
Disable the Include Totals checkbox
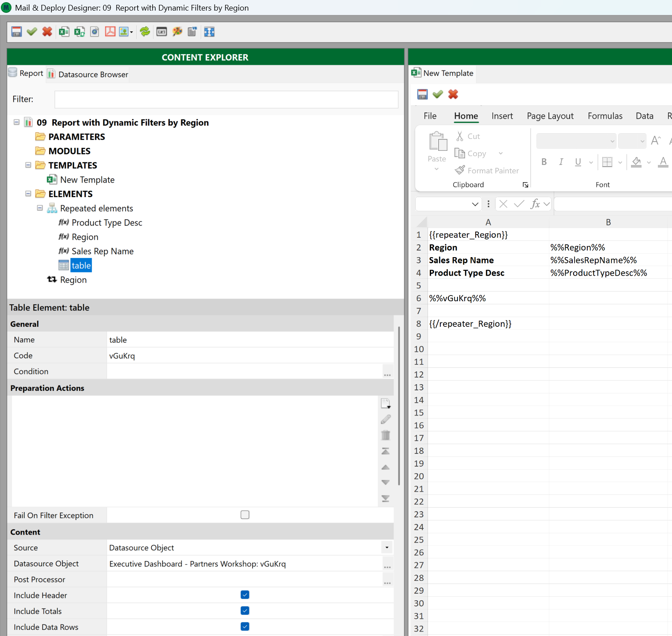(245, 611)
